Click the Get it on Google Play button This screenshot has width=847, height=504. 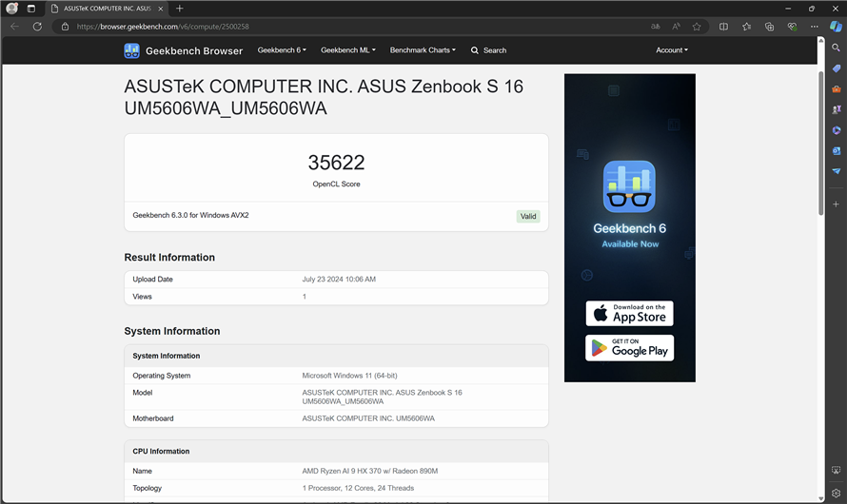pyautogui.click(x=629, y=348)
